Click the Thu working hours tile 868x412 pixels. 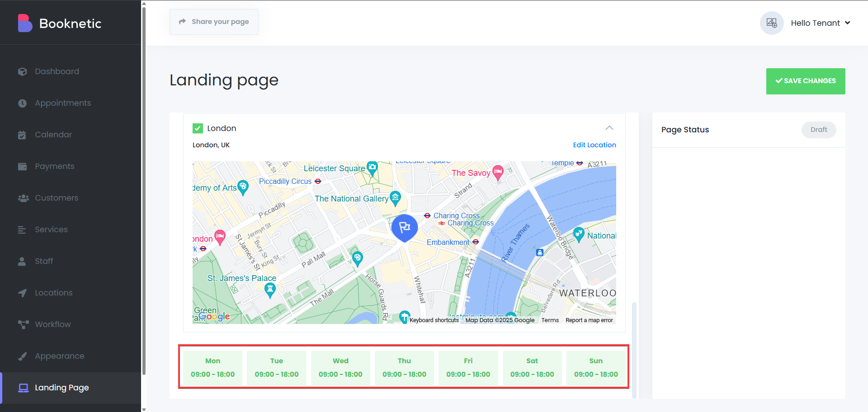405,368
